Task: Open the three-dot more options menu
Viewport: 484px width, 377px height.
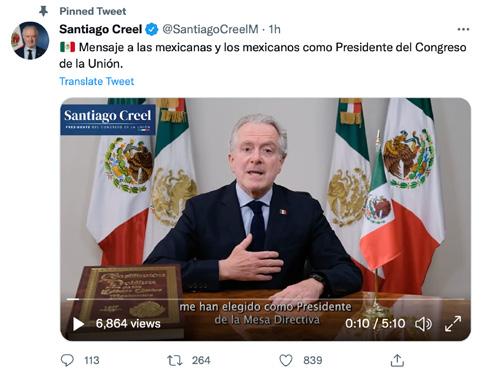Action: (463, 29)
